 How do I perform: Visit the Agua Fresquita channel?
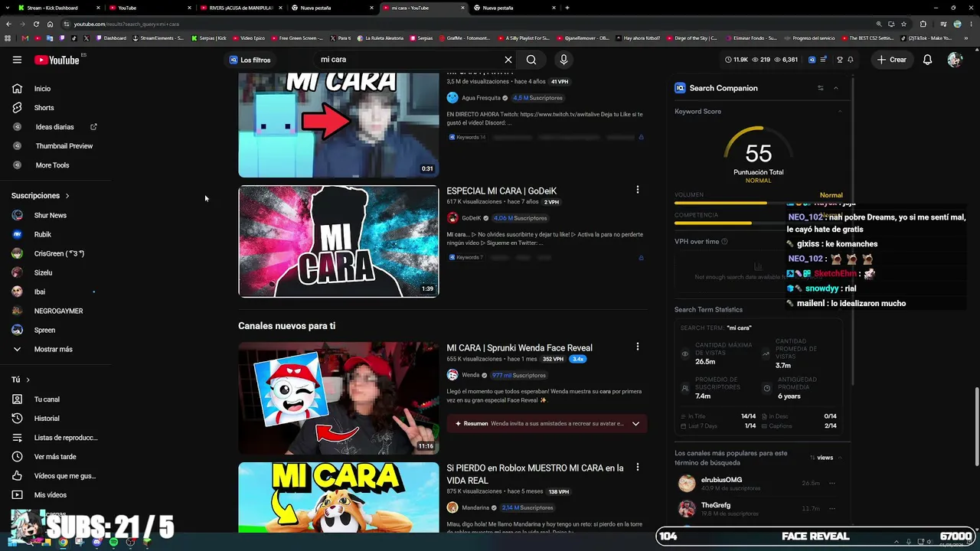click(481, 98)
